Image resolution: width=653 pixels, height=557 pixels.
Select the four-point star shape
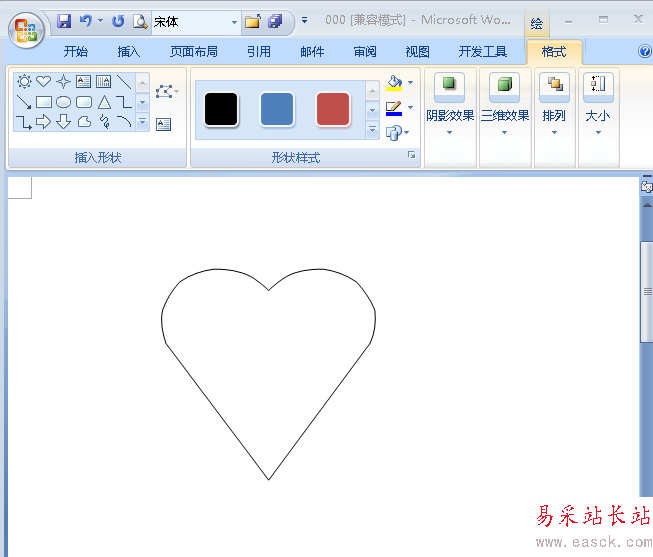click(63, 81)
